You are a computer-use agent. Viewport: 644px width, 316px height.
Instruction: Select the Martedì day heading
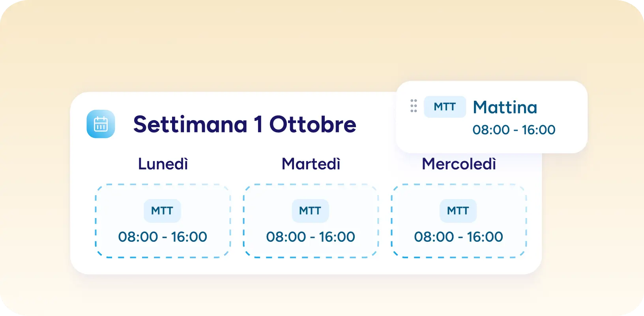point(311,164)
